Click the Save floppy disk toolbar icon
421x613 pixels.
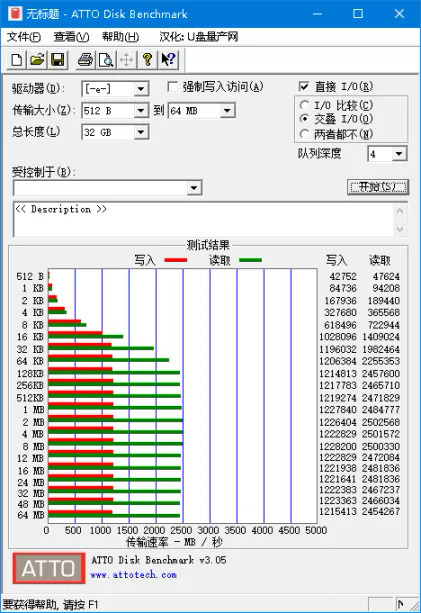pos(57,60)
